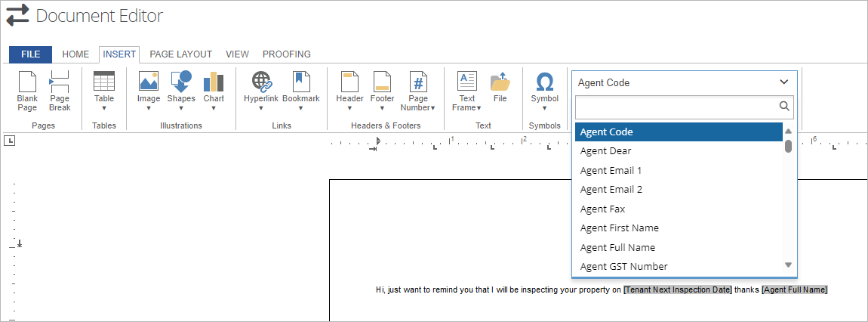The image size is (868, 322).
Task: Open the Image insert menu
Action: coord(149,91)
